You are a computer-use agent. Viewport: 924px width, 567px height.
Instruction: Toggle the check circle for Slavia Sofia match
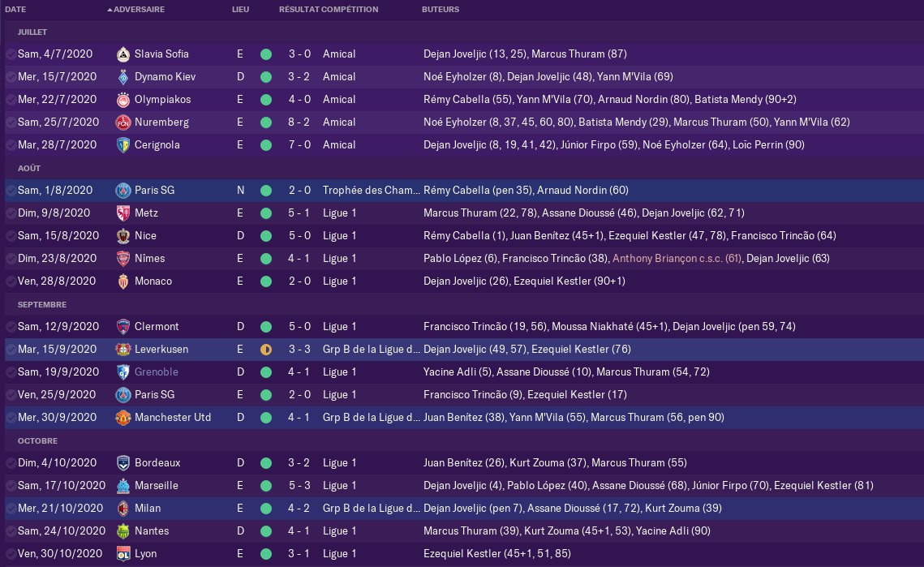tap(11, 54)
